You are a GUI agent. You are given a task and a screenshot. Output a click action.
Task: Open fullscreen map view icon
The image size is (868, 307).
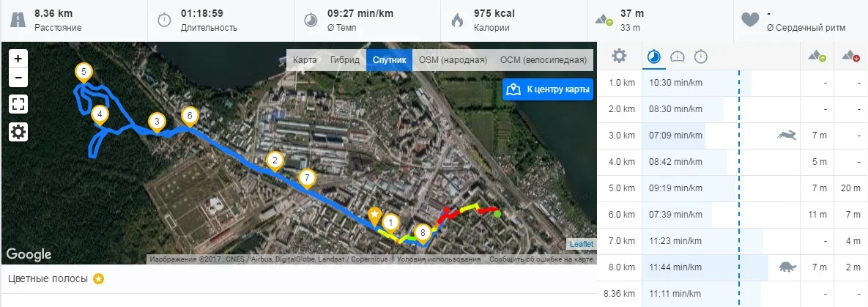(x=18, y=103)
